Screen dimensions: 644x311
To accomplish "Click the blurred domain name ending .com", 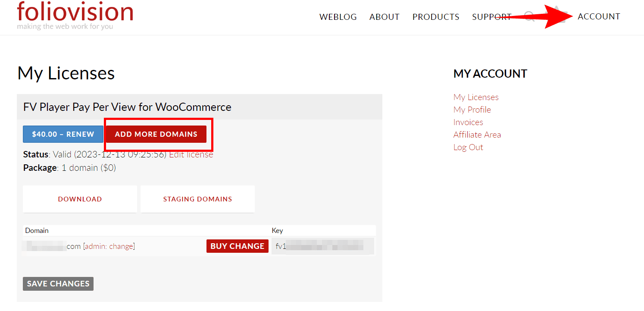I will 52,246.
